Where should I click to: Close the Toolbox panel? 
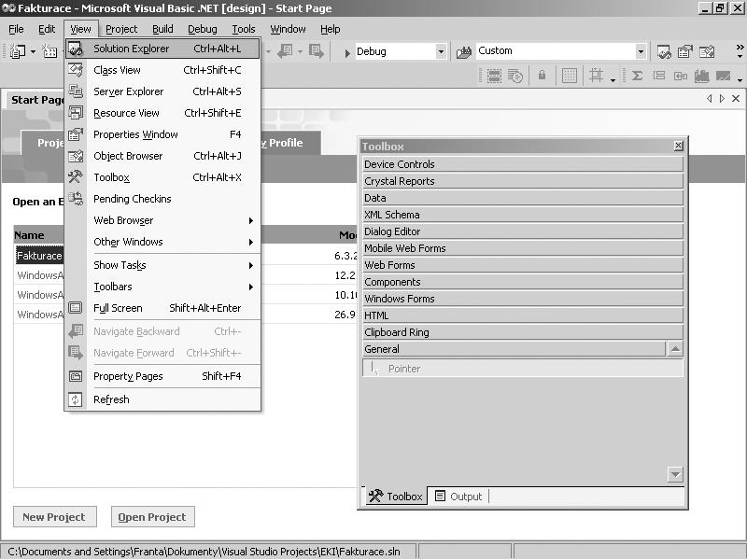(x=679, y=146)
